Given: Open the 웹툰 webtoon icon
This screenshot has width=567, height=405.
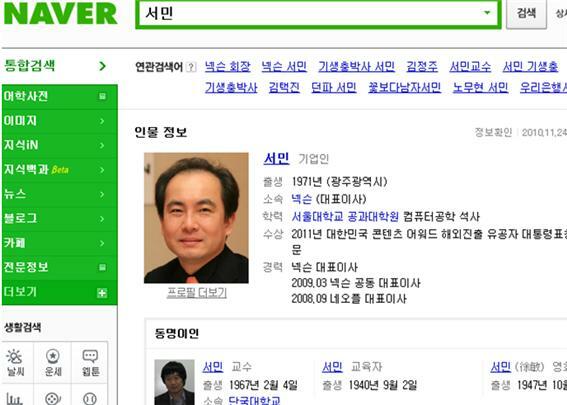Looking at the screenshot, I should [90, 362].
